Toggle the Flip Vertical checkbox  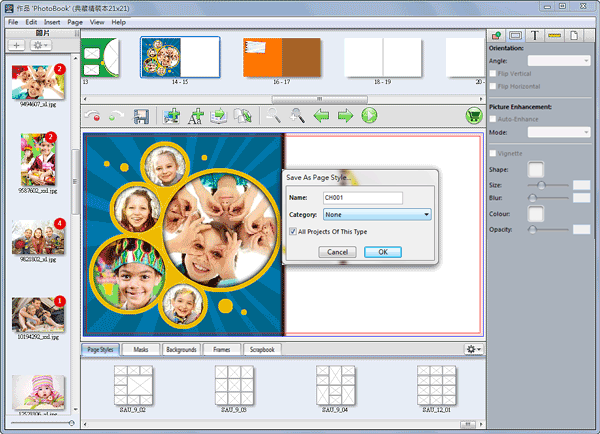click(x=493, y=73)
